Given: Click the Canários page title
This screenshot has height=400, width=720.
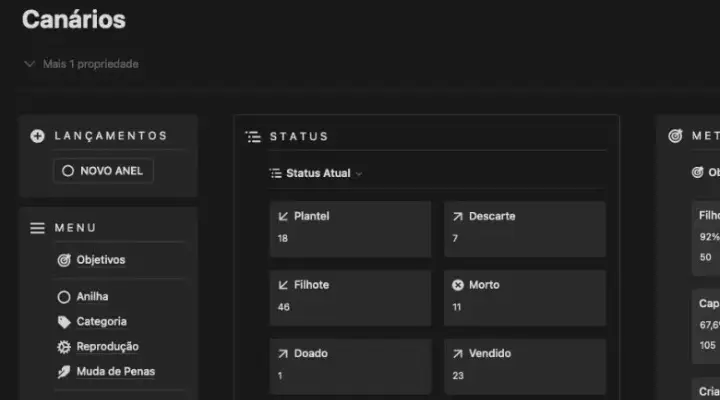Looking at the screenshot, I should [x=74, y=19].
